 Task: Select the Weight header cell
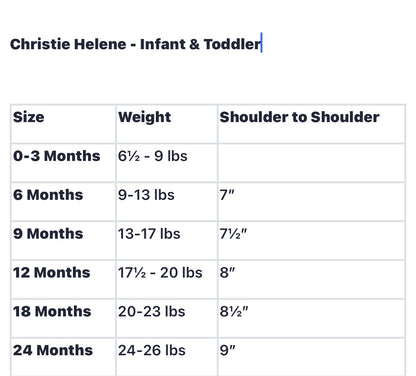[167, 124]
